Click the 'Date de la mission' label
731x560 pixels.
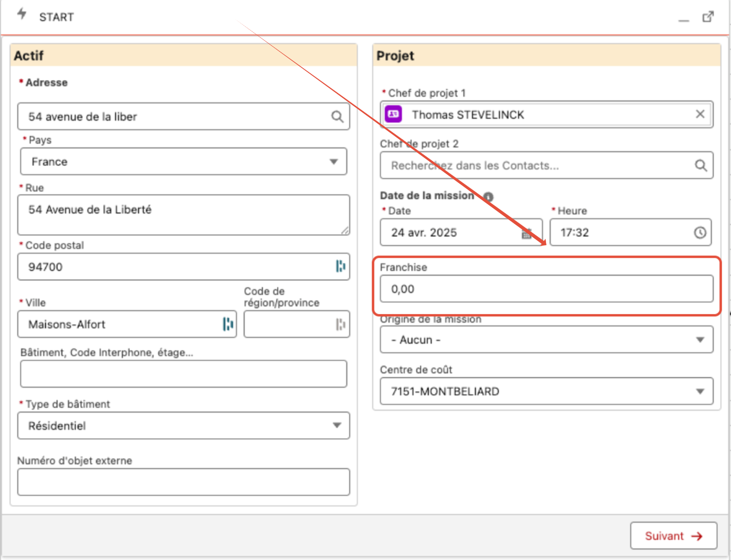point(427,196)
